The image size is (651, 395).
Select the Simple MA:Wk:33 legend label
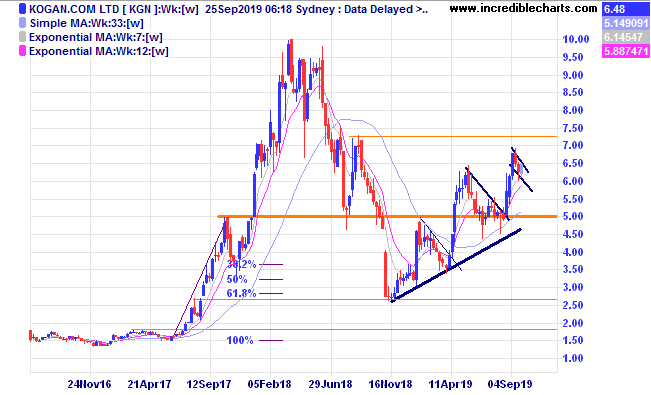[x=86, y=23]
